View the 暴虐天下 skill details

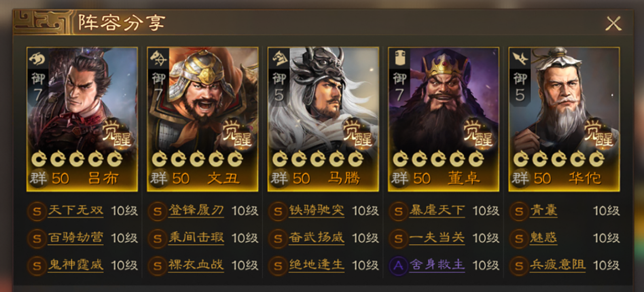click(437, 211)
